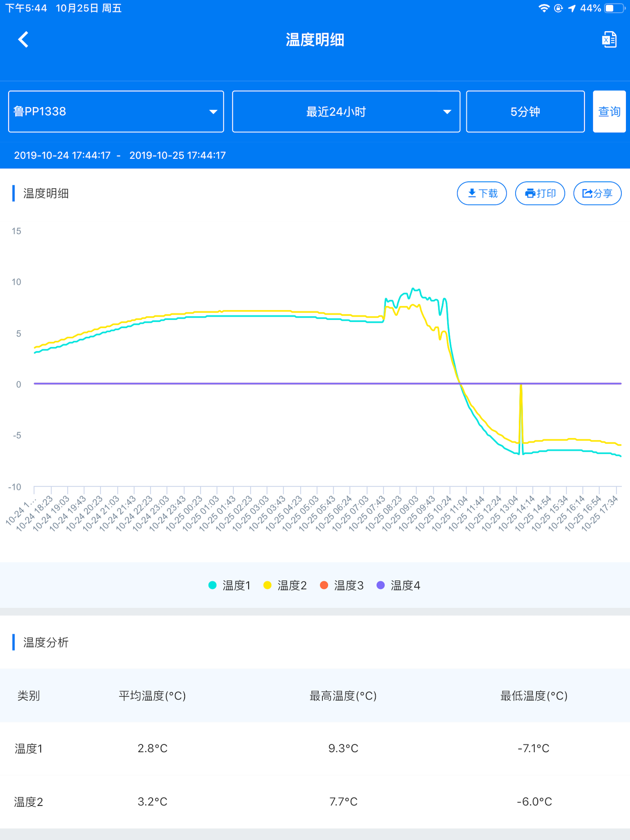Click the 温度明细 section heading
Image resolution: width=630 pixels, height=840 pixels.
46,193
